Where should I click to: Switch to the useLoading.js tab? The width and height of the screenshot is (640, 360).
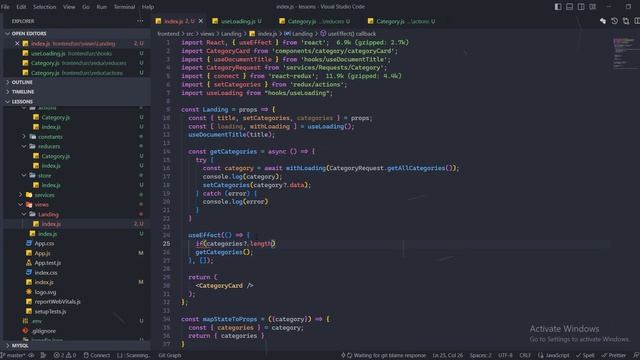point(238,21)
